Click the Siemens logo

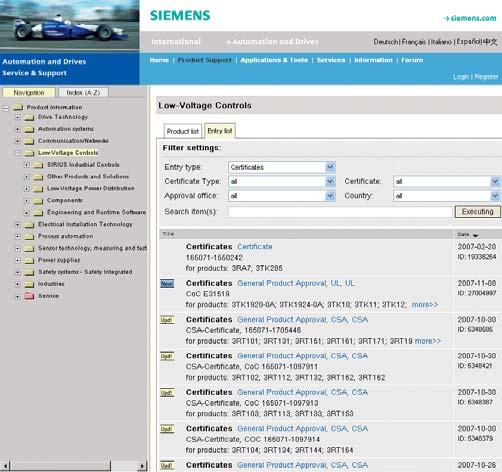[180, 15]
